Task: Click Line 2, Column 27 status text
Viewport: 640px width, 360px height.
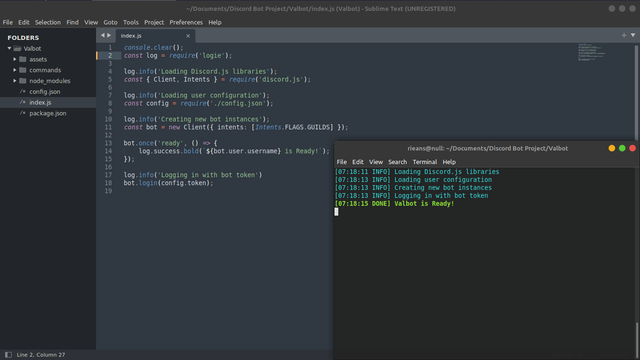Action: click(x=41, y=355)
